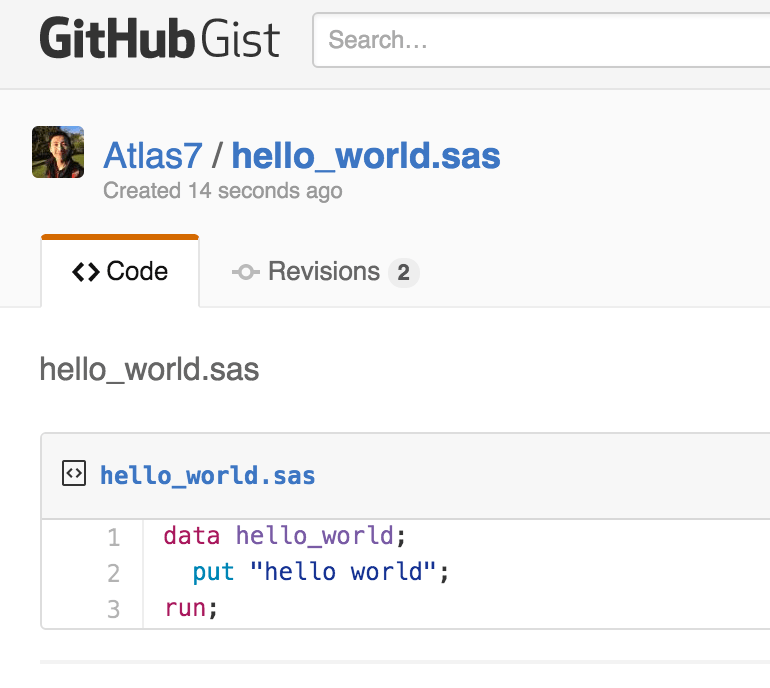Click the angle-brackets icon on Code tab
Viewport: 770px width, 688px height.
86,272
